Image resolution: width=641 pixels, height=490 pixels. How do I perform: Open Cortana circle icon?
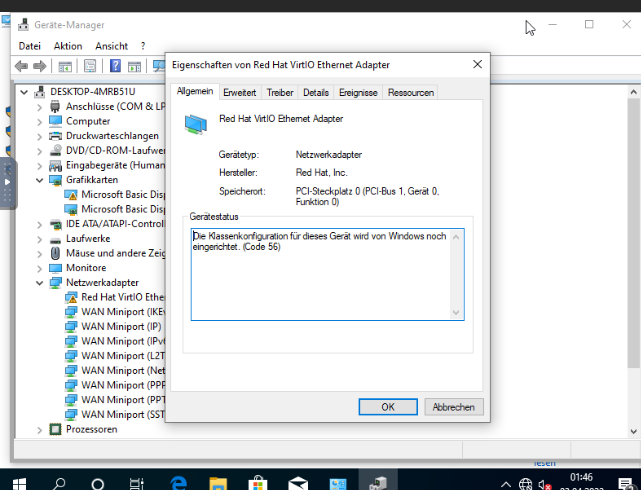coord(98,484)
